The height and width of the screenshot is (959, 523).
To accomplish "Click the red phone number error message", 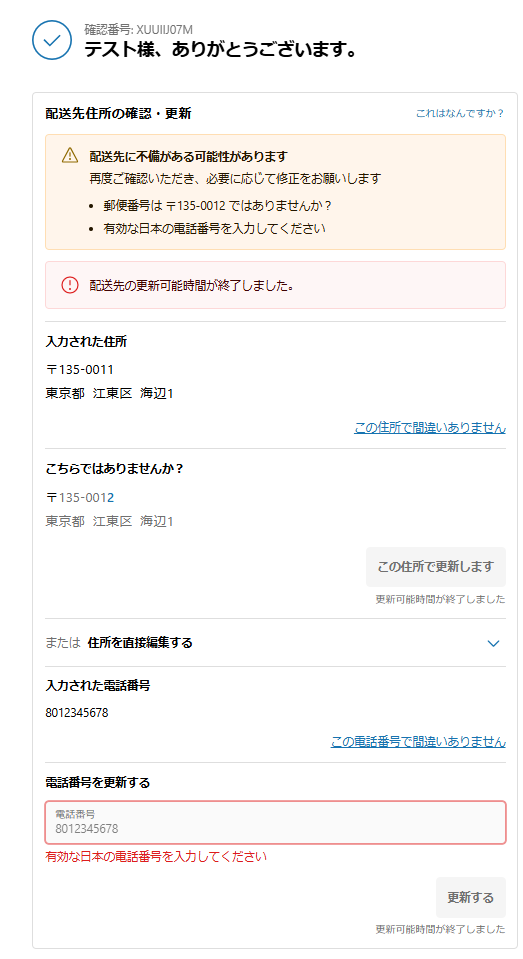I will [x=156, y=856].
